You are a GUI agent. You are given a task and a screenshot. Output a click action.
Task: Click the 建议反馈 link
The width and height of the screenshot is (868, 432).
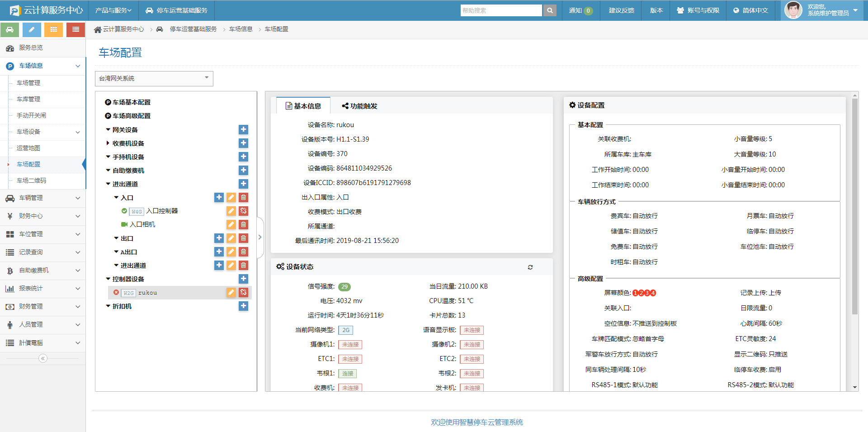[621, 10]
